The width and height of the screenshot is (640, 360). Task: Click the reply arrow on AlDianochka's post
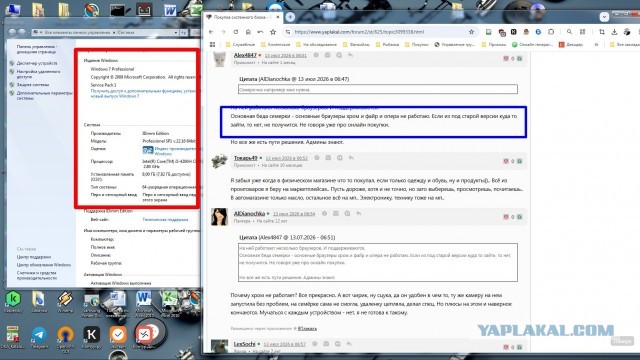pos(358,213)
